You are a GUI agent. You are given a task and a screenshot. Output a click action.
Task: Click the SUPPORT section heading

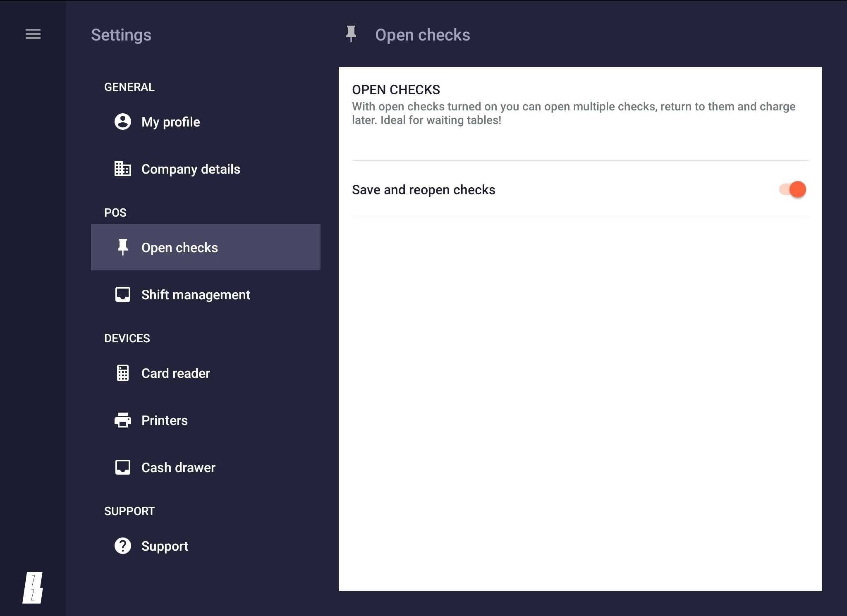(129, 511)
